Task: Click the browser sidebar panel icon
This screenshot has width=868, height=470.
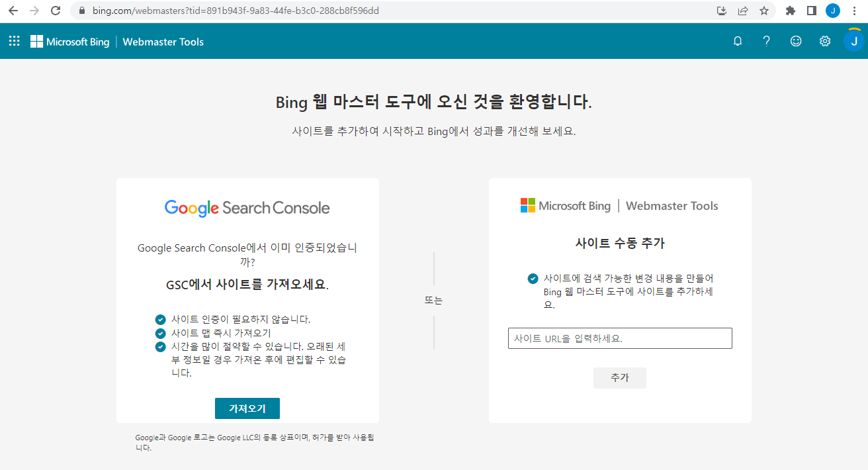Action: pyautogui.click(x=812, y=11)
